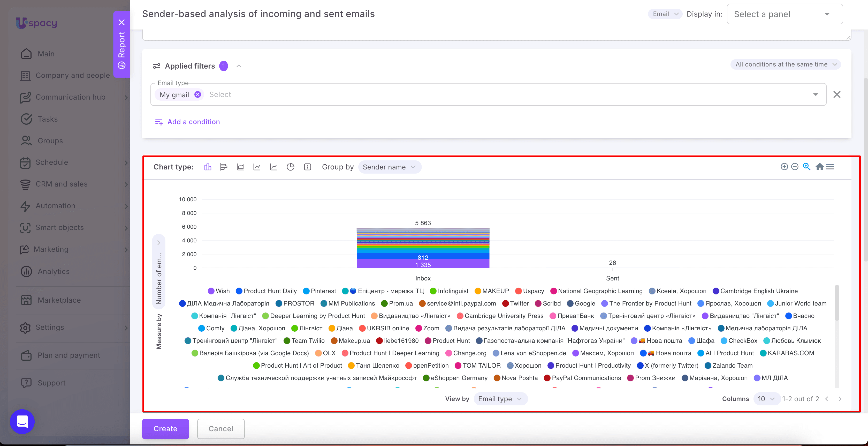868x446 pixels.
Task: Open Marketplace in the sidebar
Action: tap(59, 300)
